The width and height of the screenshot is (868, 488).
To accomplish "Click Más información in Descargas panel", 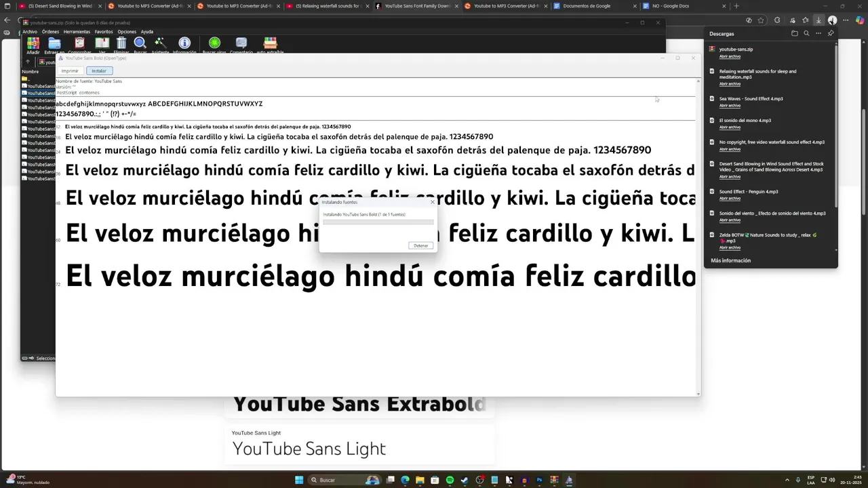I will (730, 260).
